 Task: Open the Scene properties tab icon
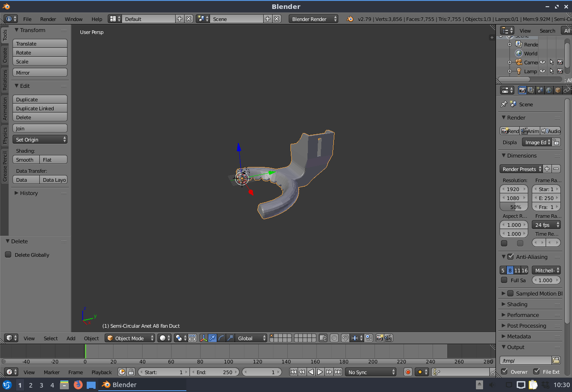pyautogui.click(x=540, y=90)
